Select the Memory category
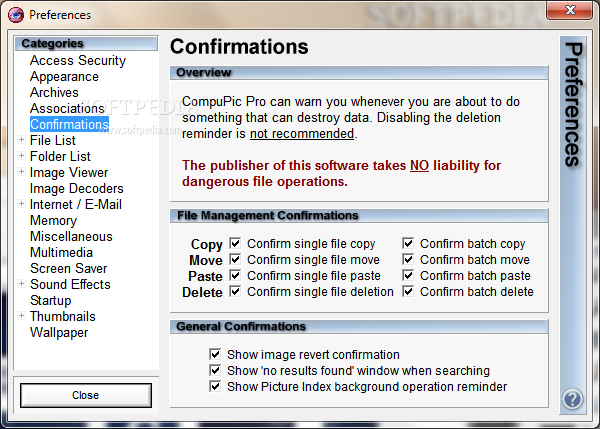The width and height of the screenshot is (600, 429). click(x=54, y=221)
